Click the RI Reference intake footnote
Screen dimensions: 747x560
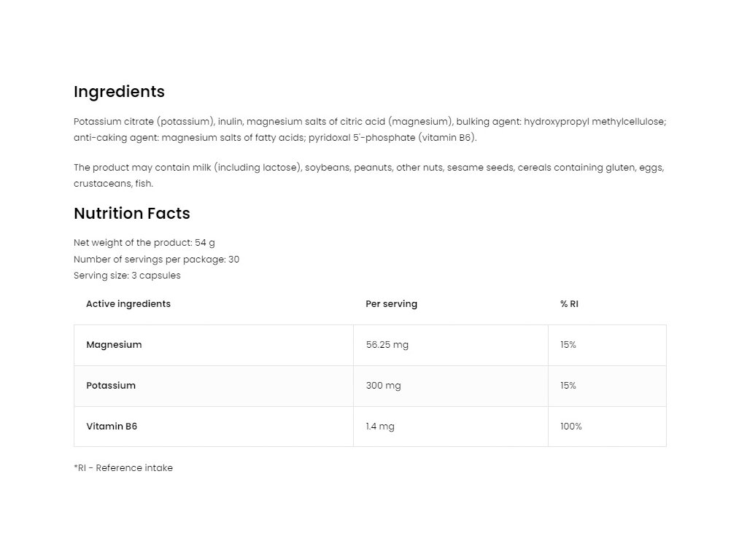point(123,468)
